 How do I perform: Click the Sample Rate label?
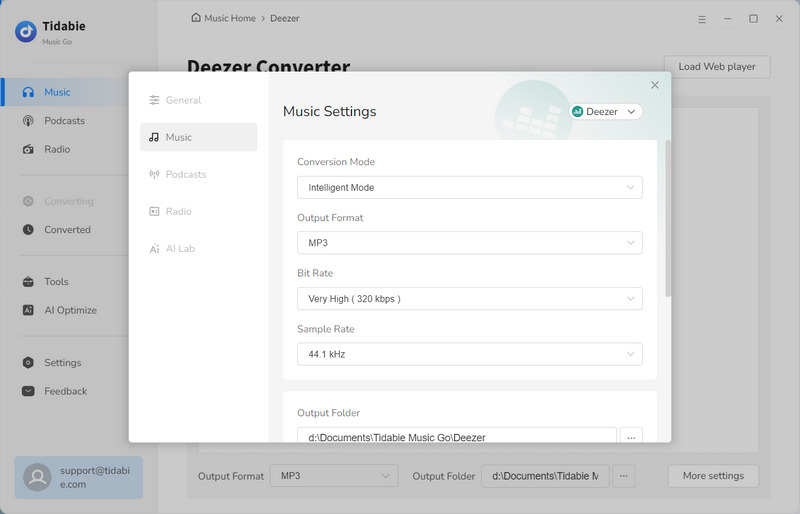326,329
